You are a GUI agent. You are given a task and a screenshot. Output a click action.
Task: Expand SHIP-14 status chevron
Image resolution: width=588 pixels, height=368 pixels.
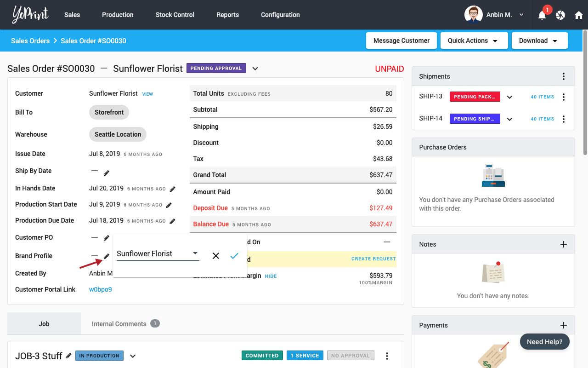pos(509,119)
